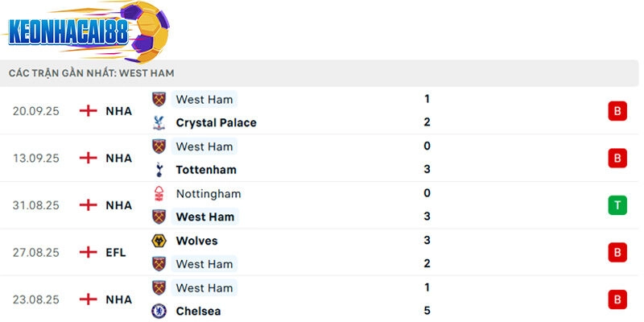Screen dimensions: 644x322
Task: Open Crystal Palace team link
Action: pyautogui.click(x=216, y=123)
